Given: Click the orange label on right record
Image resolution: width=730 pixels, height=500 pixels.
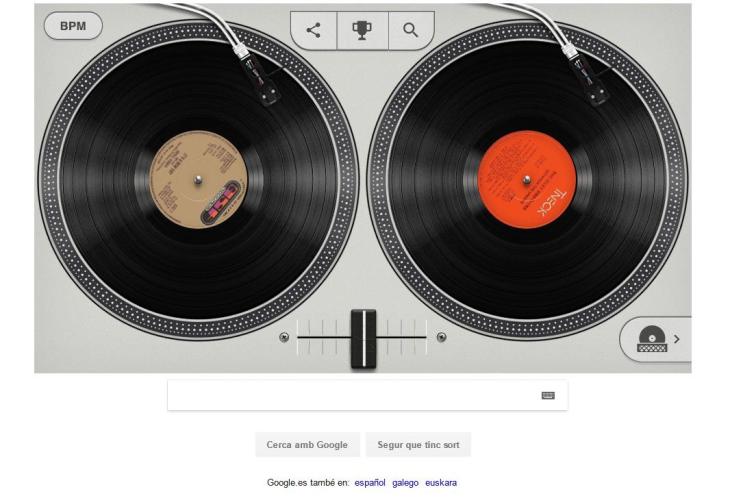Looking at the screenshot, I should [x=527, y=180].
